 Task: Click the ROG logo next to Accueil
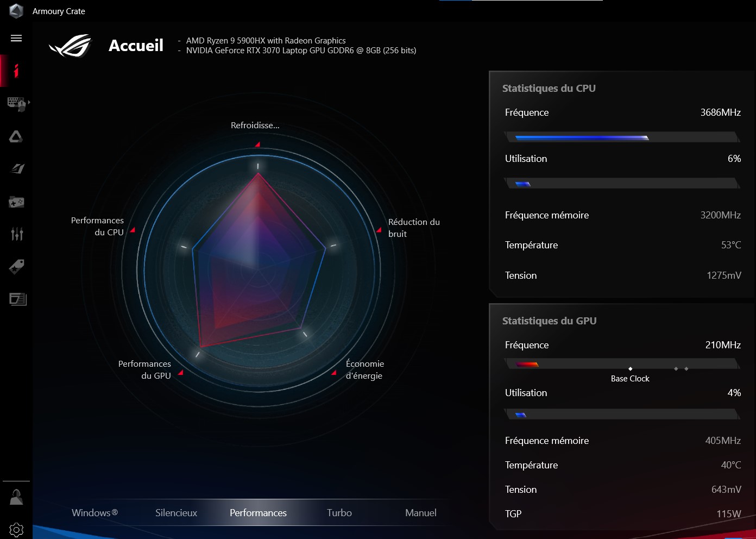point(71,46)
